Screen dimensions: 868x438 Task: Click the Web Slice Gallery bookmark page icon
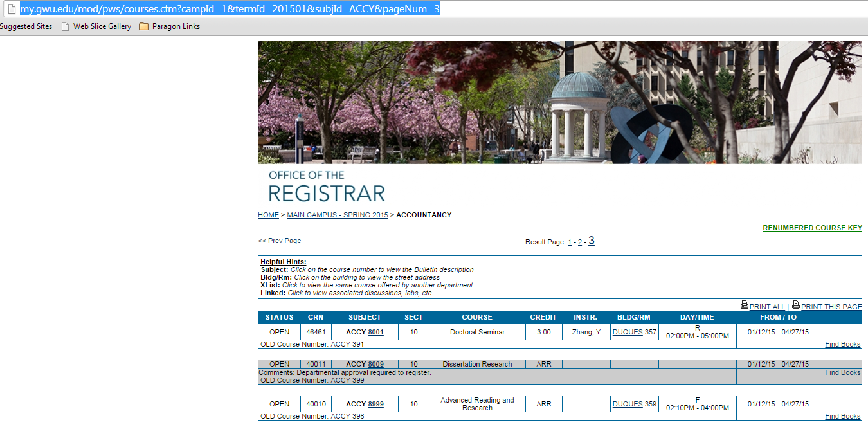coord(66,26)
